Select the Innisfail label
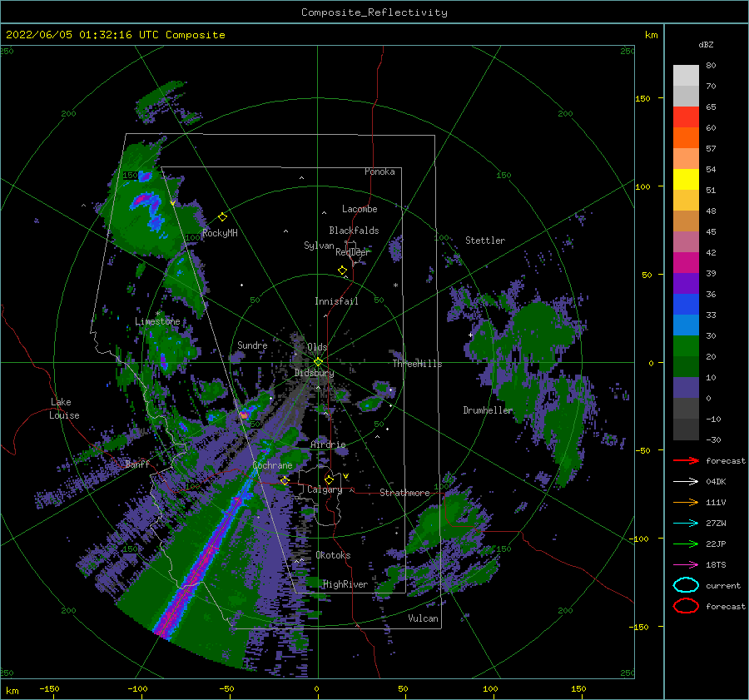The height and width of the screenshot is (700, 749). (336, 301)
